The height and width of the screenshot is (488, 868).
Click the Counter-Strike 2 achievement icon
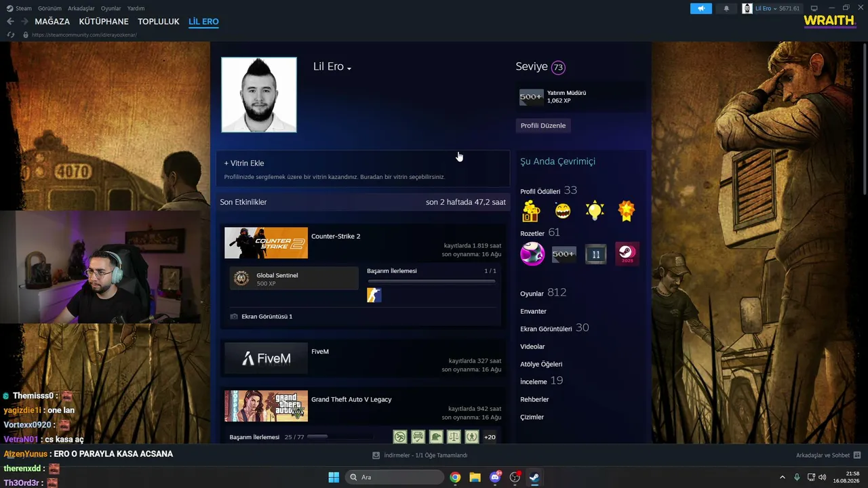point(374,295)
